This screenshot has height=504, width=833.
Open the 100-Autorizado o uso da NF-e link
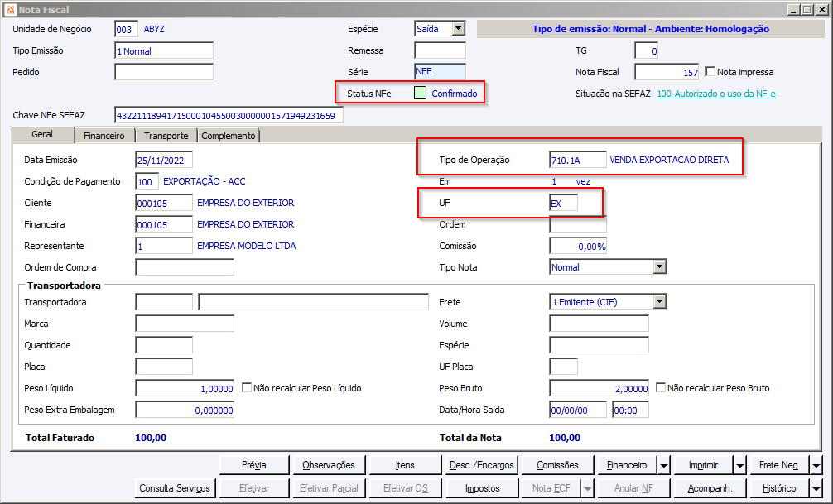point(716,94)
